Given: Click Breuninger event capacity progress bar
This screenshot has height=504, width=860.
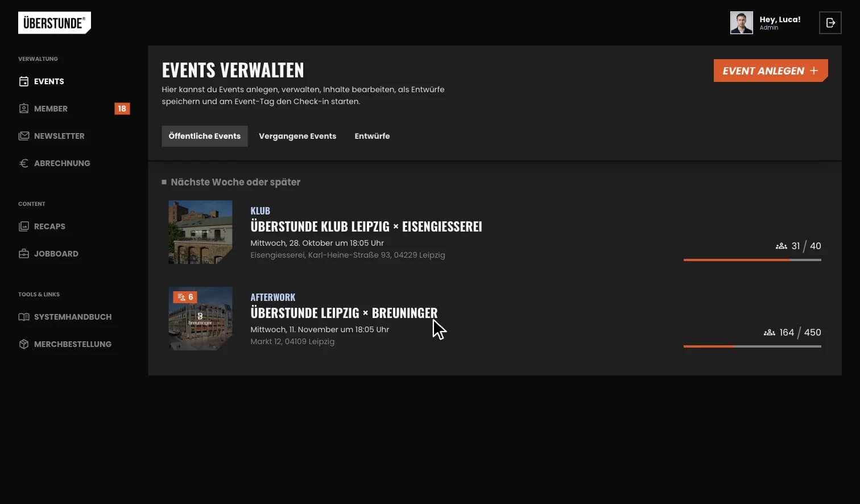Looking at the screenshot, I should coord(753,346).
